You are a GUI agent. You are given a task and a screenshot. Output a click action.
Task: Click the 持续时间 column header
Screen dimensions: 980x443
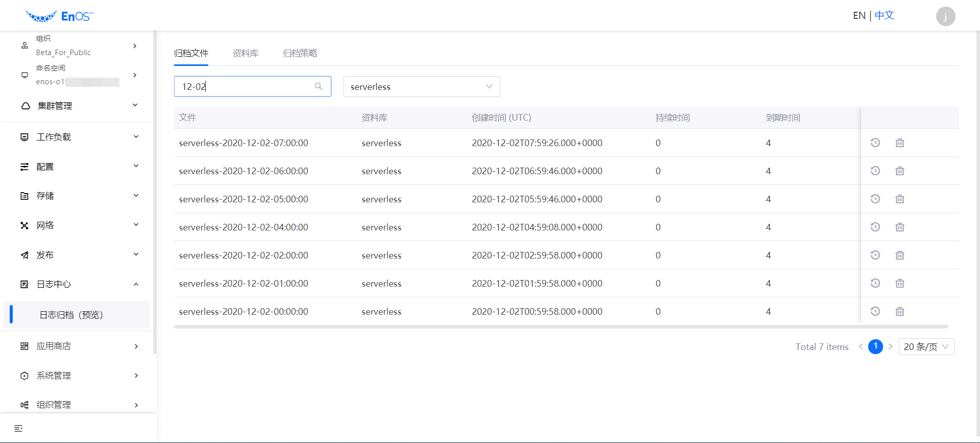point(673,118)
